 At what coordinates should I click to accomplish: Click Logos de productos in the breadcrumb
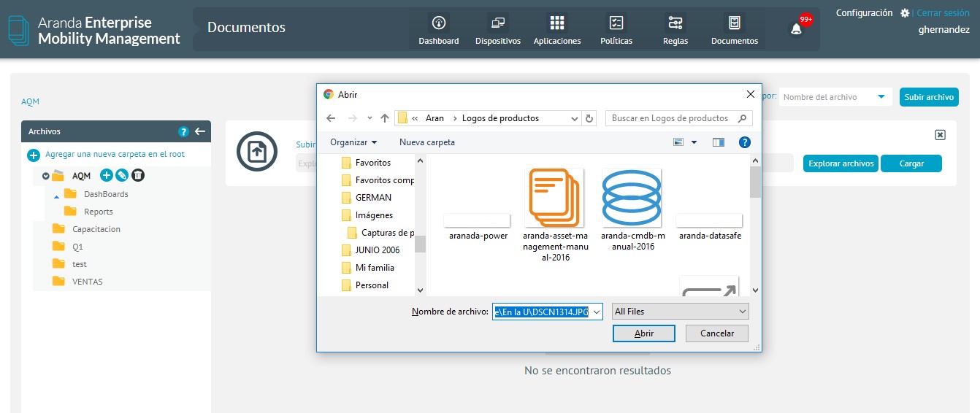click(500, 118)
